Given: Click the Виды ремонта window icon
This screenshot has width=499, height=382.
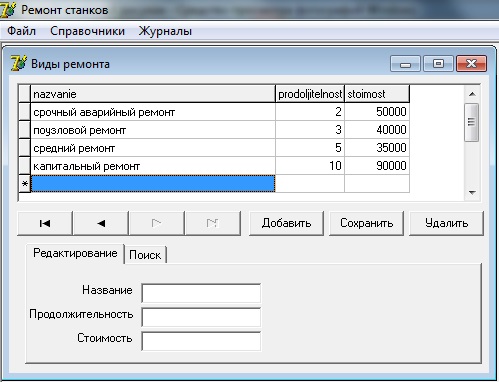Looking at the screenshot, I should click(18, 63).
